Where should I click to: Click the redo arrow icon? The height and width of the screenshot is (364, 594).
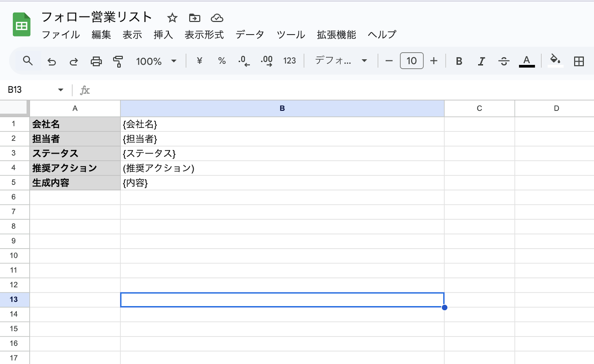pos(74,61)
